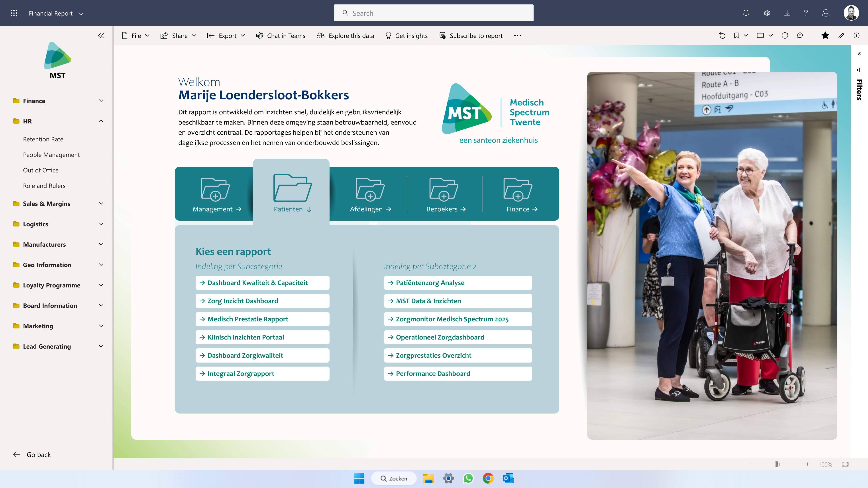The image size is (868, 488).
Task: Open the report info icon
Action: tap(856, 36)
